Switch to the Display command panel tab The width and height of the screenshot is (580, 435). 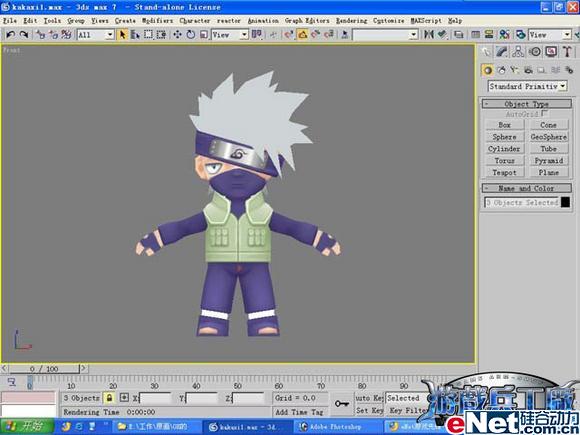[x=551, y=51]
